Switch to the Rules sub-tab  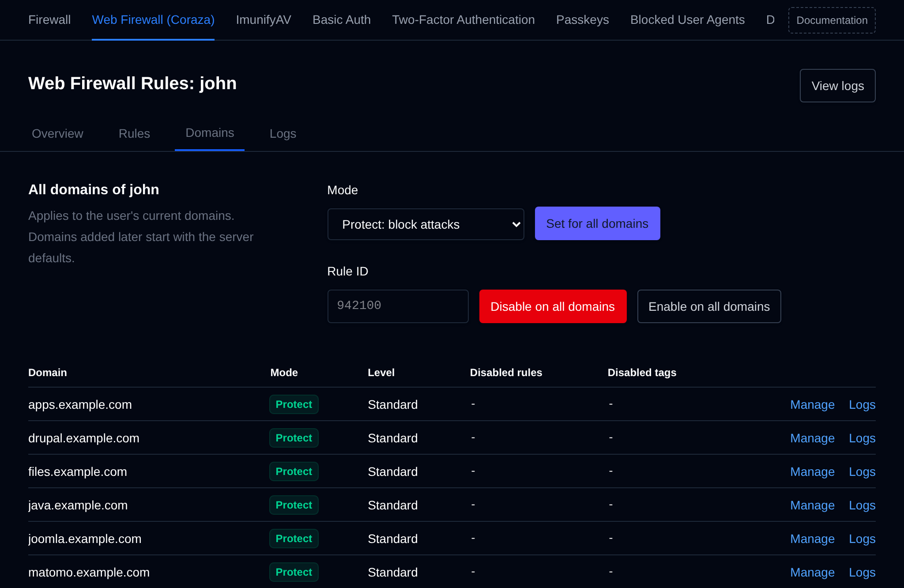point(134,133)
